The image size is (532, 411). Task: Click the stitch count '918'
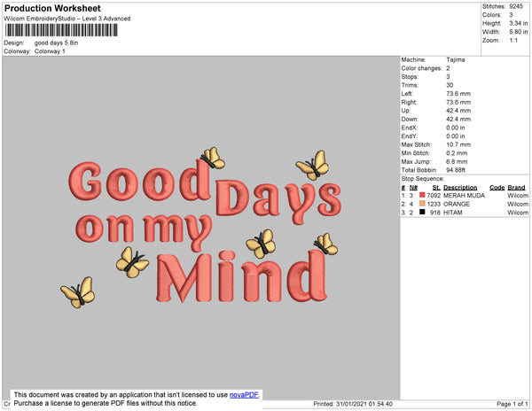pyautogui.click(x=435, y=213)
